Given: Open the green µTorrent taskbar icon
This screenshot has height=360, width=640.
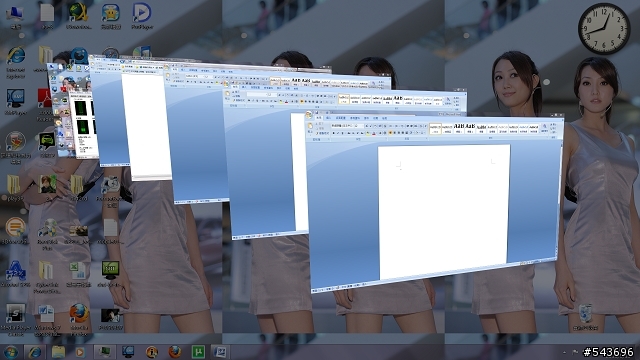Looking at the screenshot, I should (x=198, y=352).
